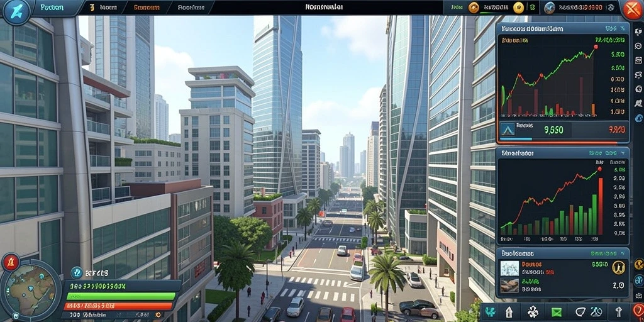Click the red crossed-tools button in top-right corner
This screenshot has width=644, height=322.
(x=633, y=9)
